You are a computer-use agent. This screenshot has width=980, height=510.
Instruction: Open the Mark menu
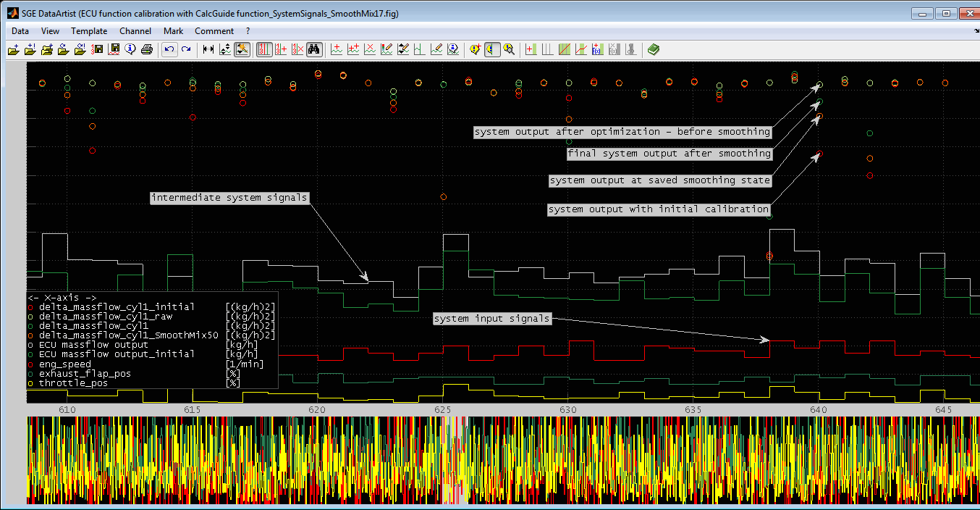174,31
